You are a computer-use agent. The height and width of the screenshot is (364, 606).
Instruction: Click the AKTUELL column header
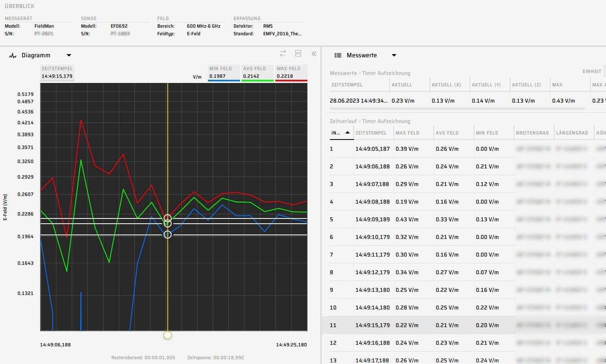402,85
